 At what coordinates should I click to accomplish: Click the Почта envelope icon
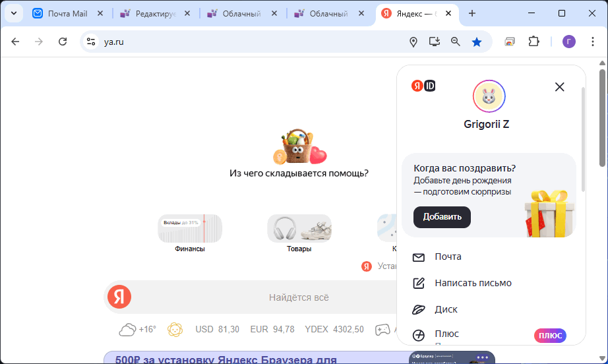(418, 257)
